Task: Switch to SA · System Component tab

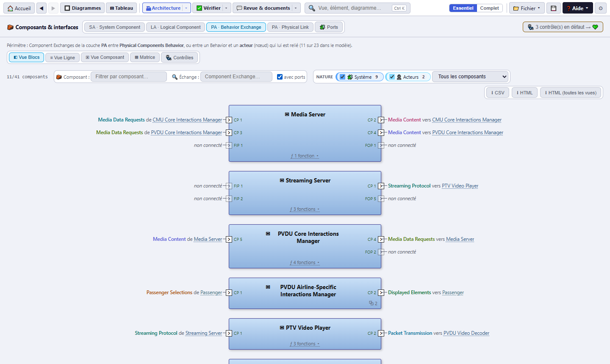Action: click(114, 27)
